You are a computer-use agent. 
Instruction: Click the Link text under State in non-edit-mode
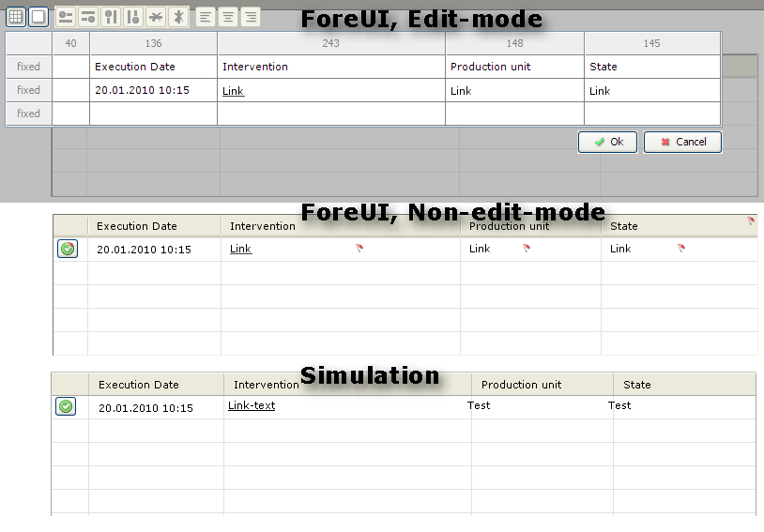pyautogui.click(x=620, y=249)
